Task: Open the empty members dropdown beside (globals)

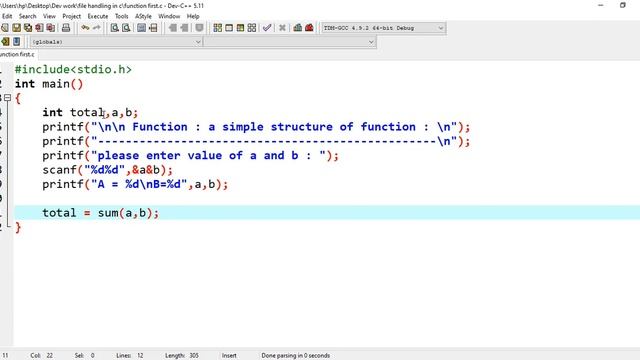Action: pyautogui.click(x=289, y=42)
